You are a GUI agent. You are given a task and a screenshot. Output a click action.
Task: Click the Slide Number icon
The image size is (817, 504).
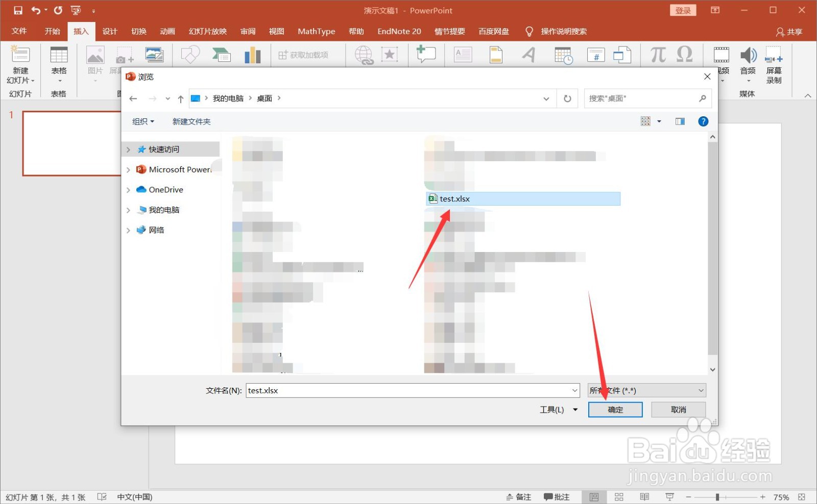pos(596,55)
